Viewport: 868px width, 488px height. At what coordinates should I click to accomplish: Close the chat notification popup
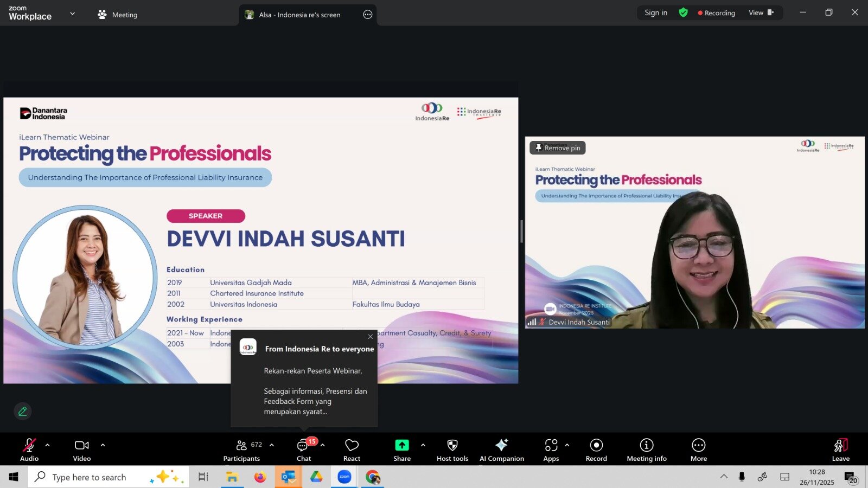[x=371, y=337]
